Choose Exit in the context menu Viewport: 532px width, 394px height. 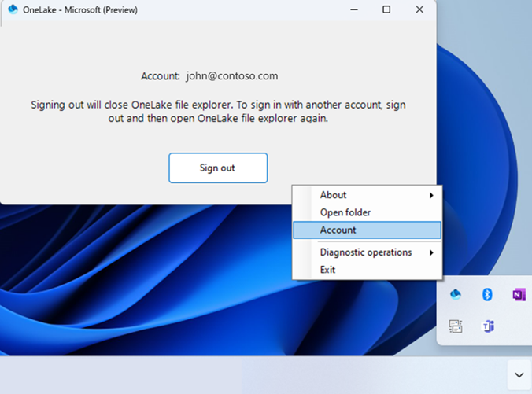[x=367, y=270]
